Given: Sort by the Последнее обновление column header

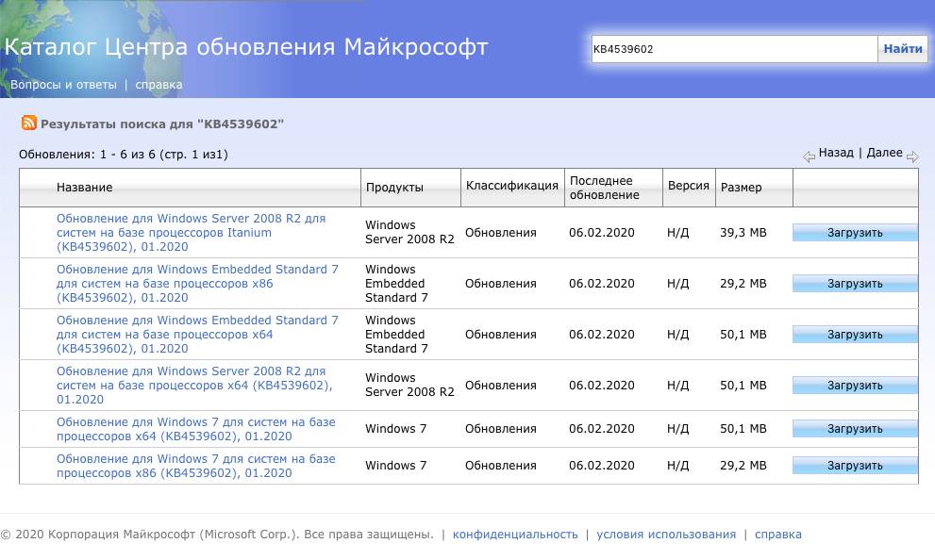Looking at the screenshot, I should click(x=604, y=188).
